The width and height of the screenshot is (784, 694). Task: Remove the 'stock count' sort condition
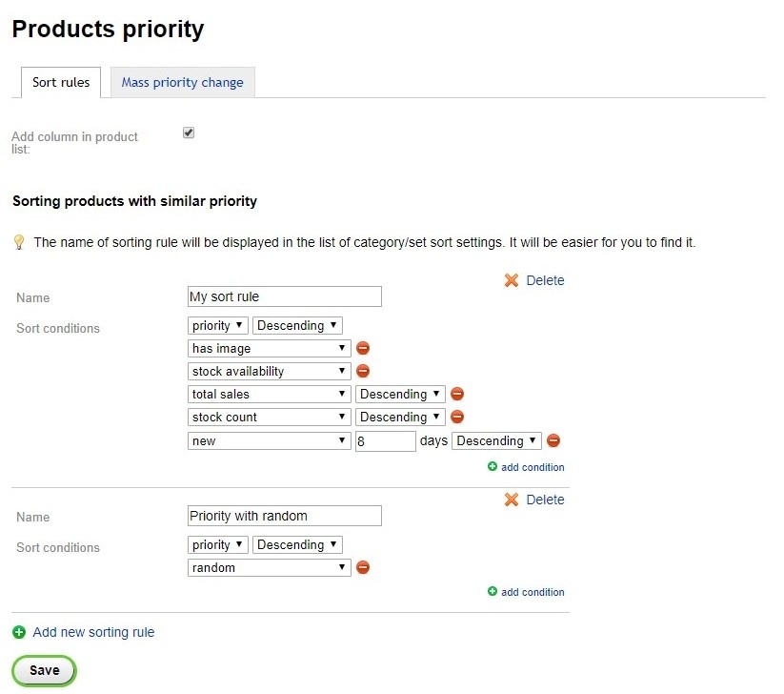456,418
